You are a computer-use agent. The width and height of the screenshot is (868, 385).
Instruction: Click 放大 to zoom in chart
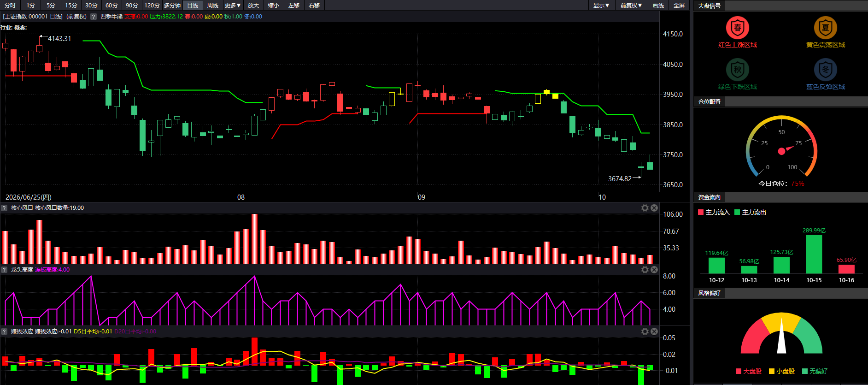pos(253,5)
